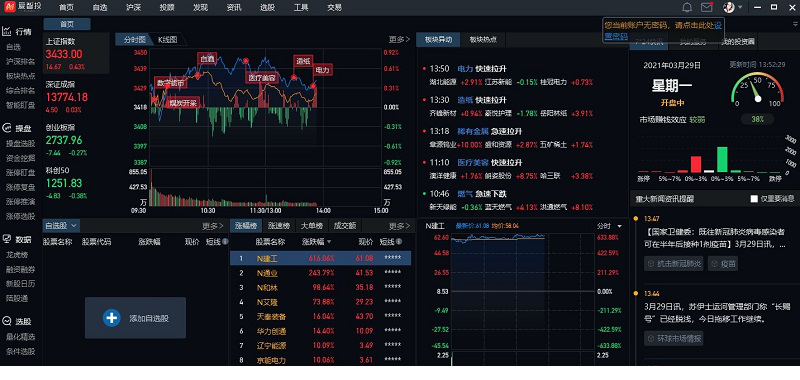Click the user avatar picture
The image size is (800, 380).
click(729, 7)
